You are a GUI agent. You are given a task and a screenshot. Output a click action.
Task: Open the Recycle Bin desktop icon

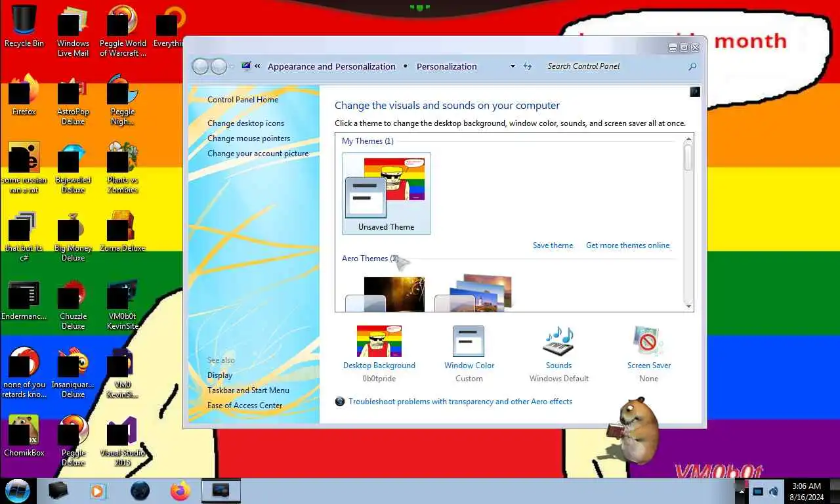coord(24,26)
